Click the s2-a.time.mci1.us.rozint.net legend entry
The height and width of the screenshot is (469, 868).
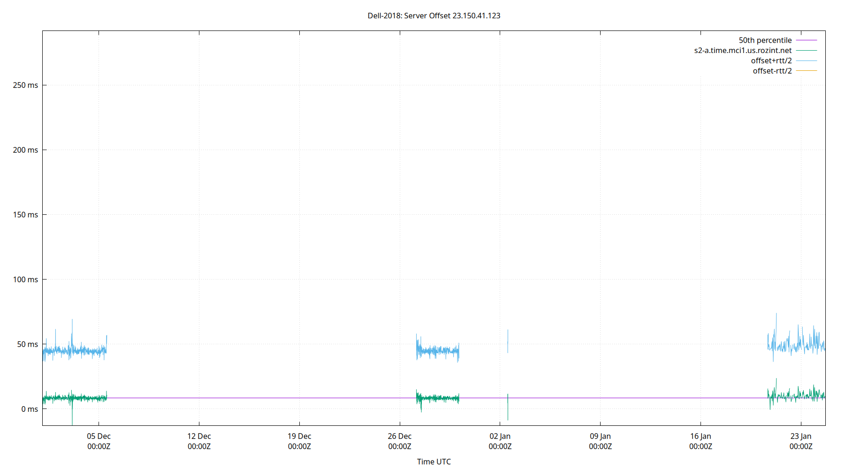click(743, 51)
